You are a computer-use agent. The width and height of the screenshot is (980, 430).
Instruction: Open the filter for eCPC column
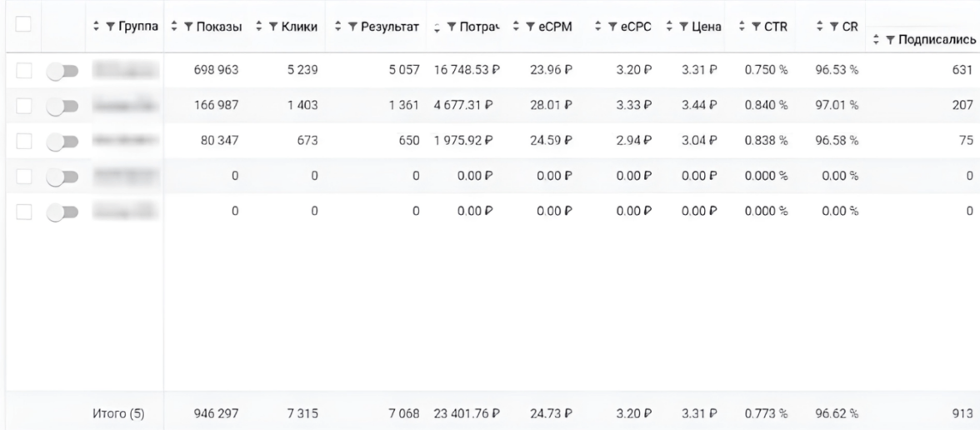coord(615,27)
